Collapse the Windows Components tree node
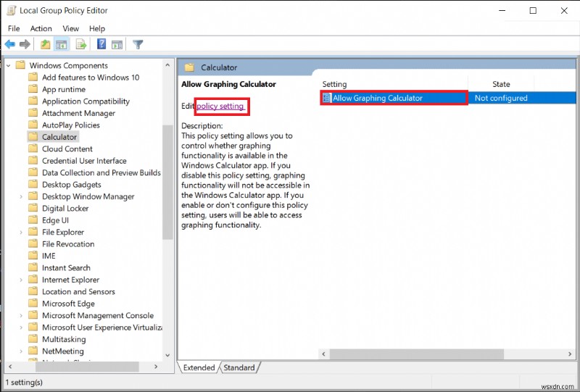580x392 pixels. pos(8,66)
